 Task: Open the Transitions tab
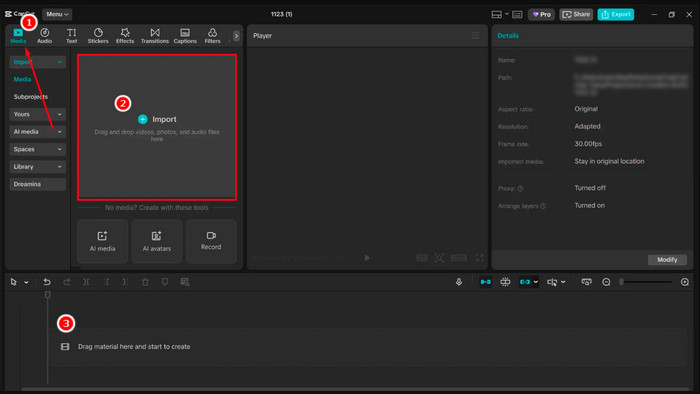click(154, 36)
